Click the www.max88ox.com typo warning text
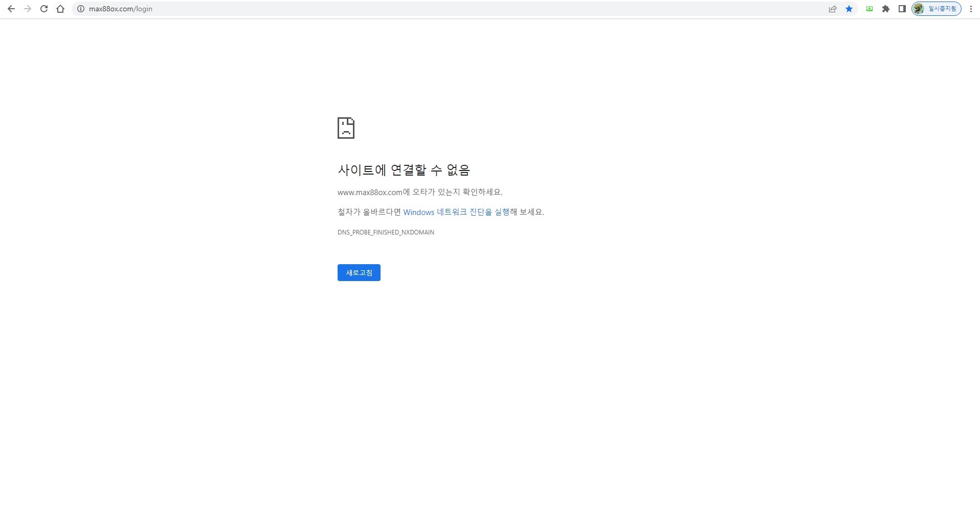The height and width of the screenshot is (513, 980). tap(420, 192)
